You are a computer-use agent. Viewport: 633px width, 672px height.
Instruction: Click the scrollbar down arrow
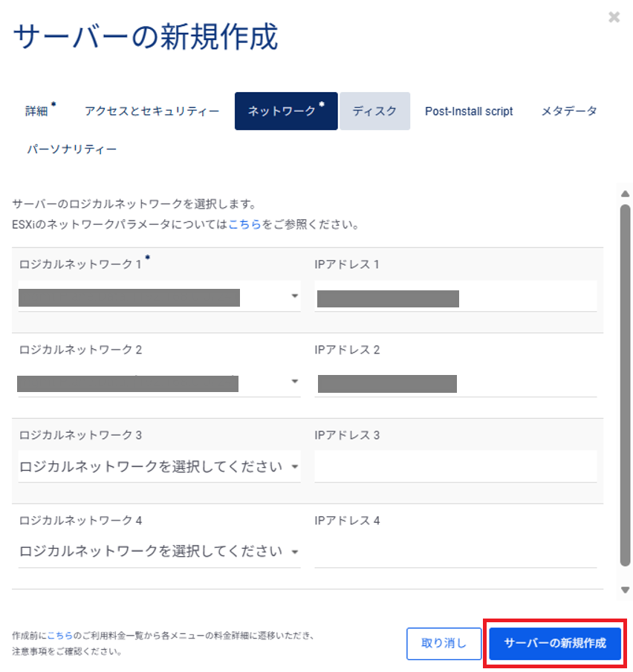[x=625, y=590]
